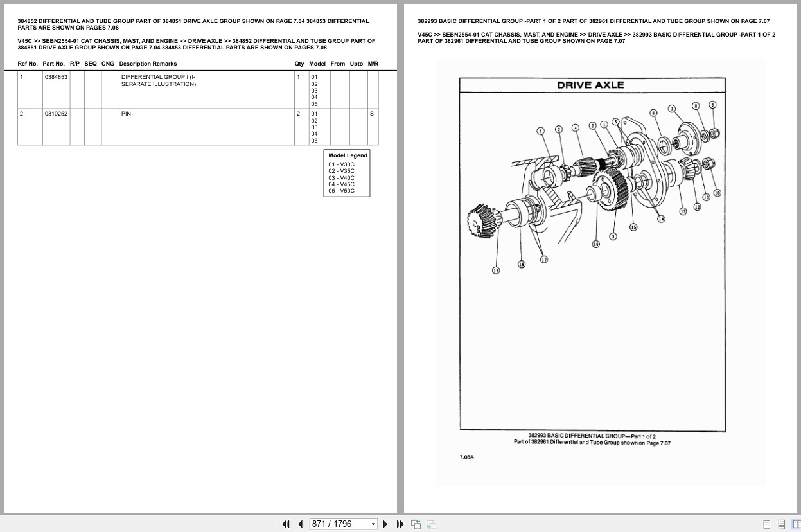Return to the previous view
This screenshot has height=532, width=801.
tap(416, 524)
